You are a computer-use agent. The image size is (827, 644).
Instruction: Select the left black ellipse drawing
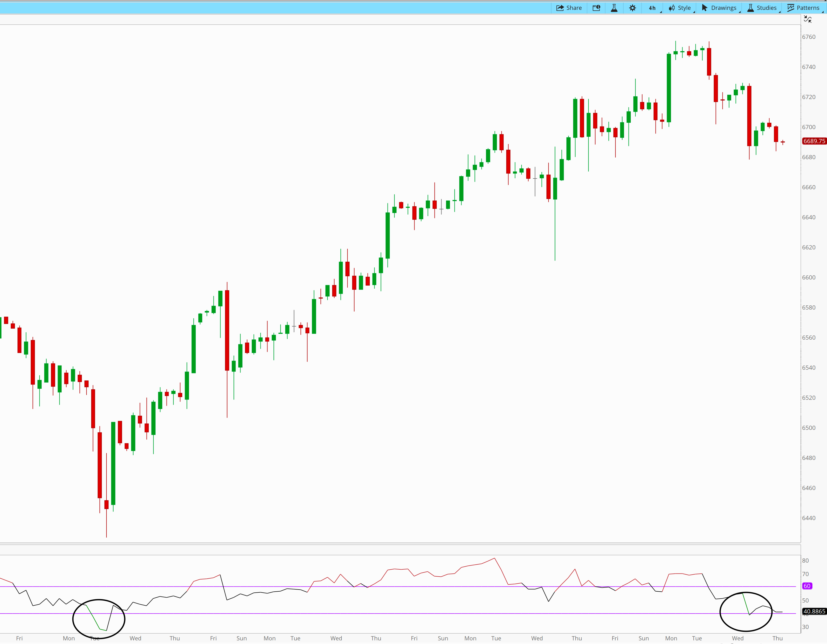point(73,619)
